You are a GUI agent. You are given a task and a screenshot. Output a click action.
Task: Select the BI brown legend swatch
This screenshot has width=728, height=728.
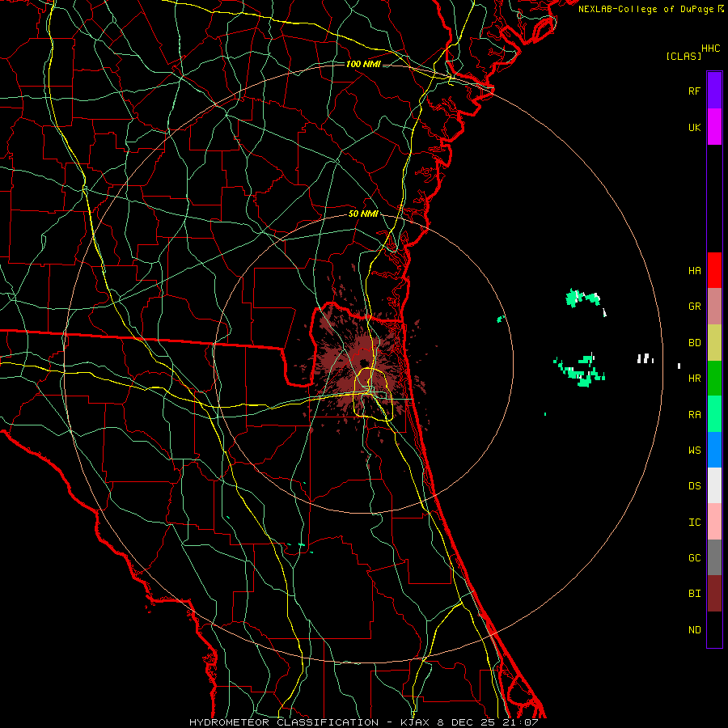coord(714,594)
